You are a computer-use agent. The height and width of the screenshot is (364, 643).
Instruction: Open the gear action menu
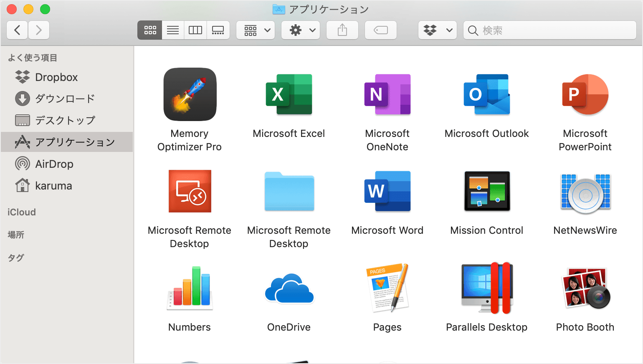pos(301,30)
